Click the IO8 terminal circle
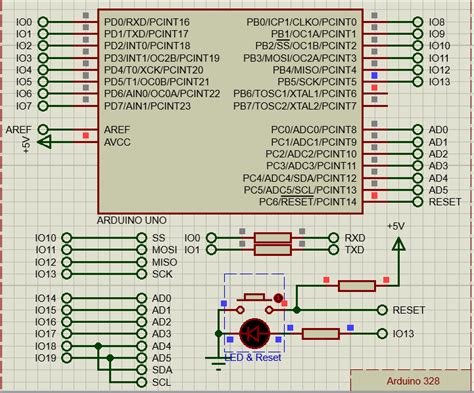This screenshot has width=474, height=393. click(418, 22)
